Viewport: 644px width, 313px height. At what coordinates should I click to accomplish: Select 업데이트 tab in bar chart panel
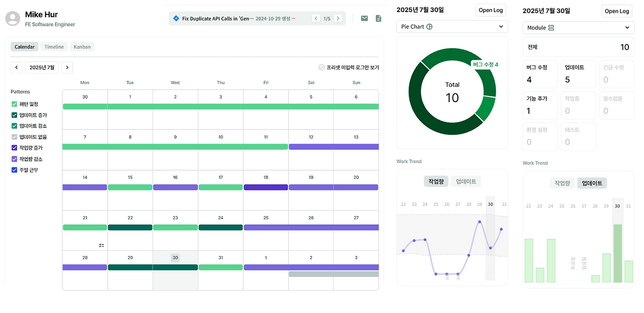pos(592,183)
